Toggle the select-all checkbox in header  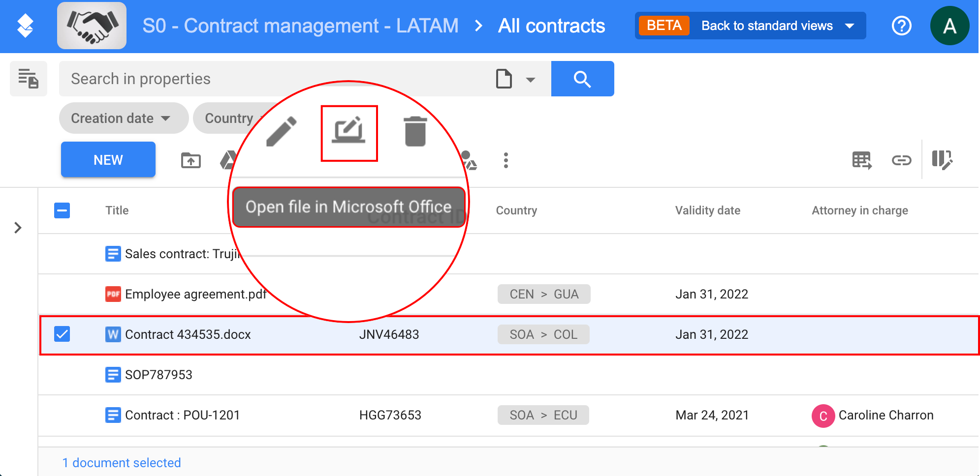click(62, 210)
